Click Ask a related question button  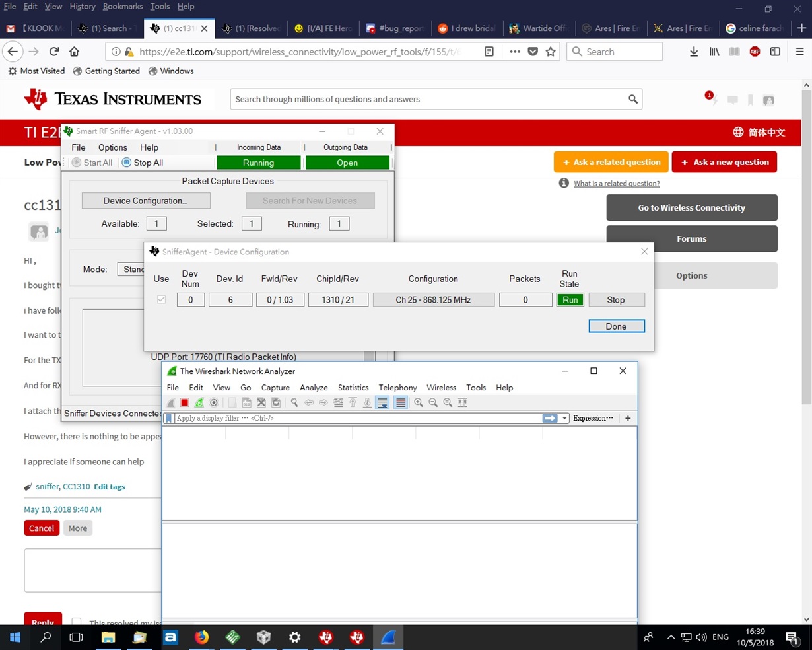click(611, 162)
